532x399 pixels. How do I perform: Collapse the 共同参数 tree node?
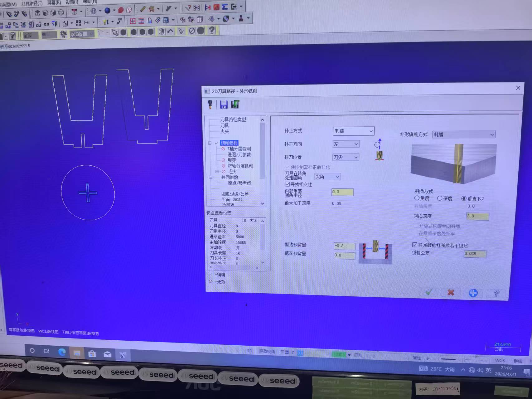tap(210, 177)
